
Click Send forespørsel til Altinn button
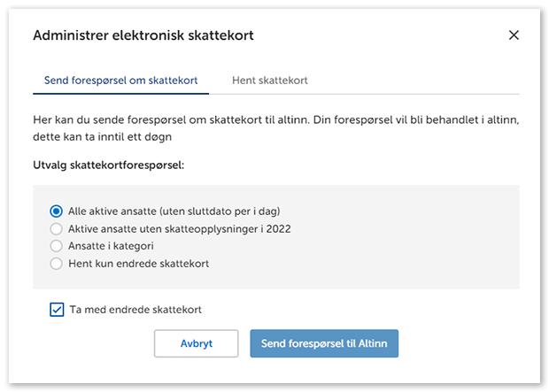324,342
